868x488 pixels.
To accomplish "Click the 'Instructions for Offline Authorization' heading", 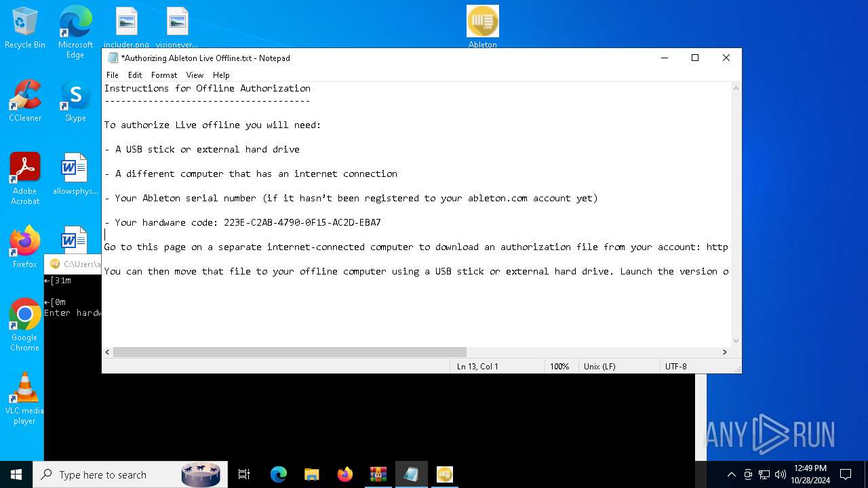I will click(208, 88).
